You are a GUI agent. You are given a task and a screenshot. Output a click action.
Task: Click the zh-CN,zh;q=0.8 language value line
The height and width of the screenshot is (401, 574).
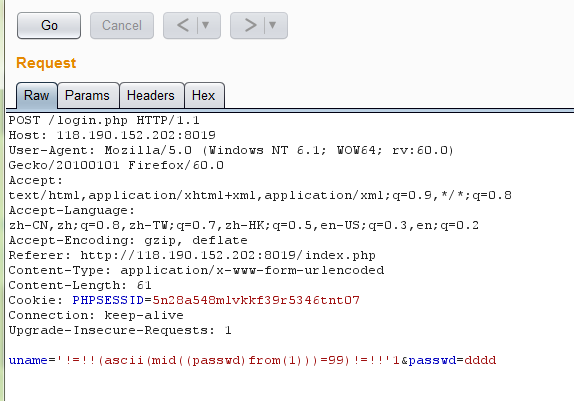click(x=244, y=225)
